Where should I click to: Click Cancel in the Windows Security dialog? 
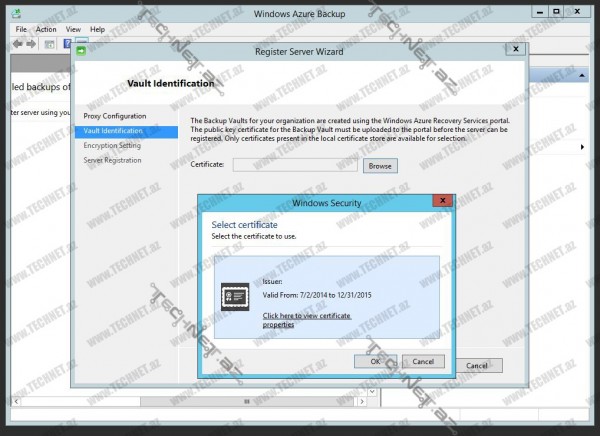422,361
